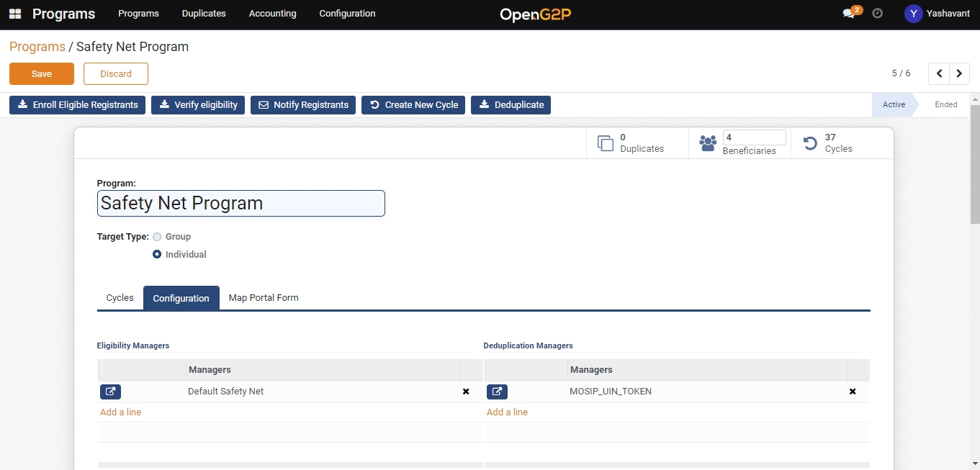
Task: Set program status to Ended
Action: tap(945, 104)
